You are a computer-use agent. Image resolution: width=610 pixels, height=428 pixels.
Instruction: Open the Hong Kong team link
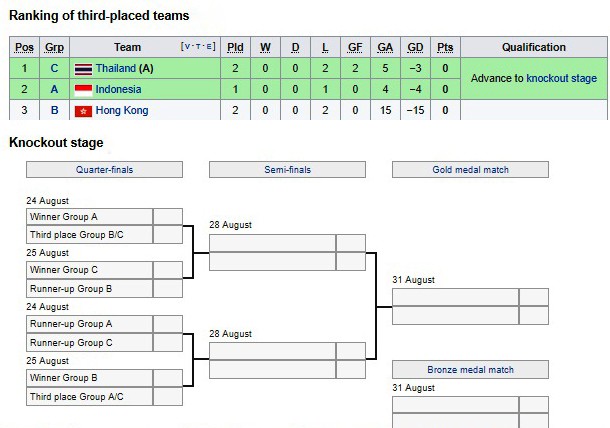[x=122, y=111]
